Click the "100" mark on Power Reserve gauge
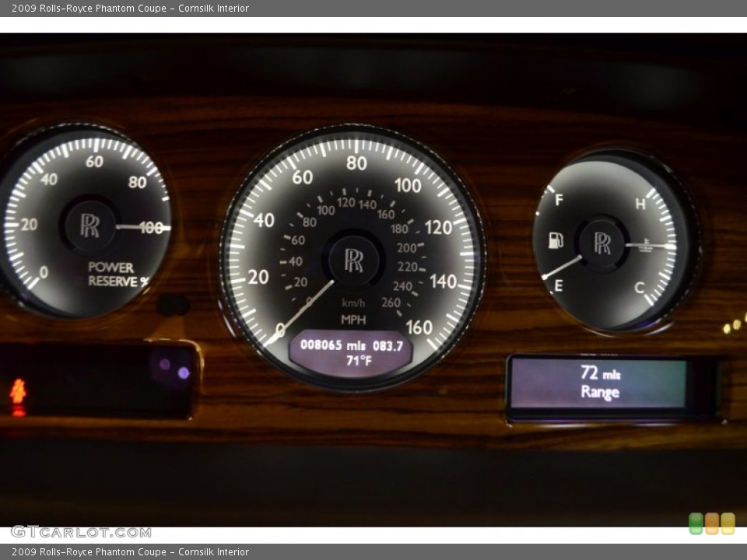 click(152, 228)
